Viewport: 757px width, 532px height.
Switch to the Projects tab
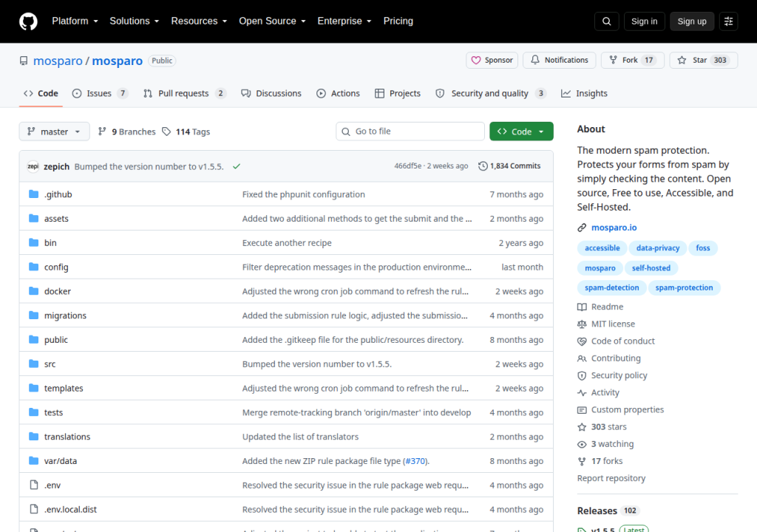pos(398,93)
